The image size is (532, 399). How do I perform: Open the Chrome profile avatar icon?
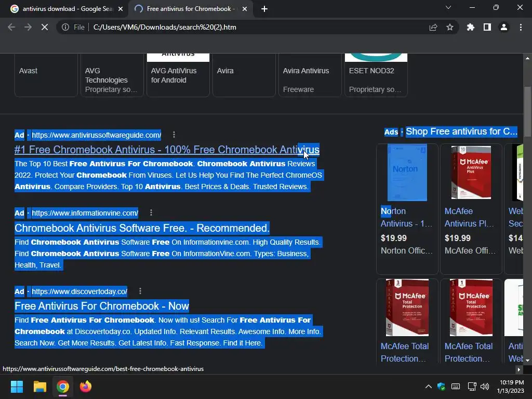tap(503, 27)
